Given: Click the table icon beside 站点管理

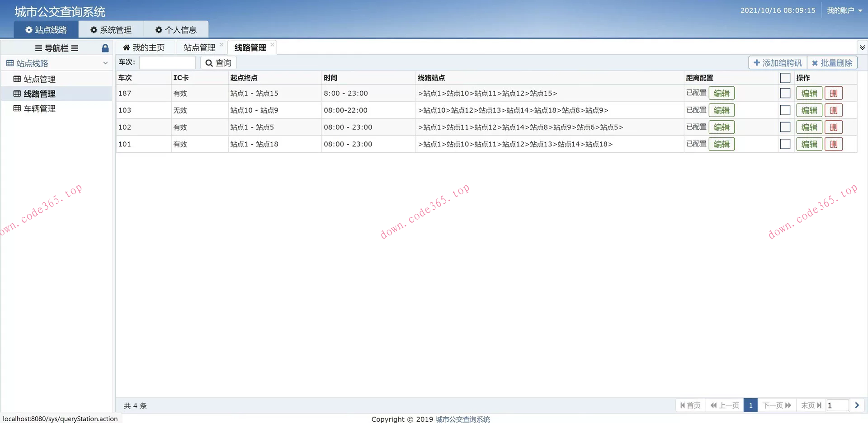Looking at the screenshot, I should coord(17,79).
